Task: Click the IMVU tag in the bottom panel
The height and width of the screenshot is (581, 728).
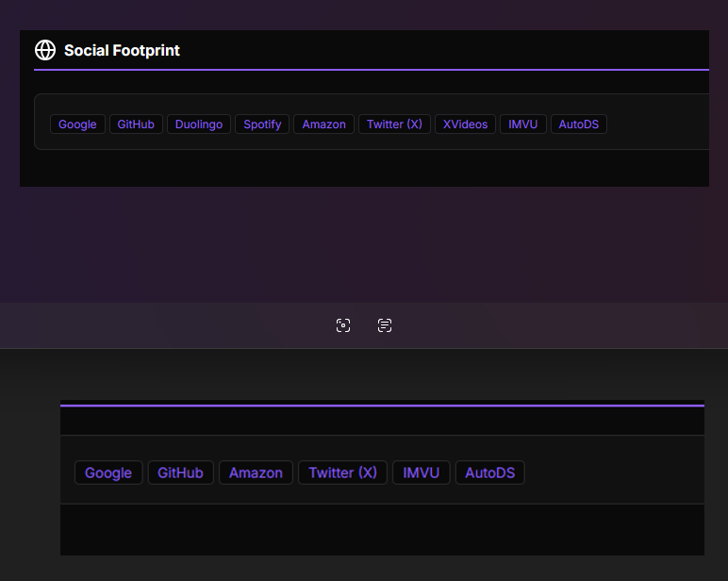Action: click(422, 473)
